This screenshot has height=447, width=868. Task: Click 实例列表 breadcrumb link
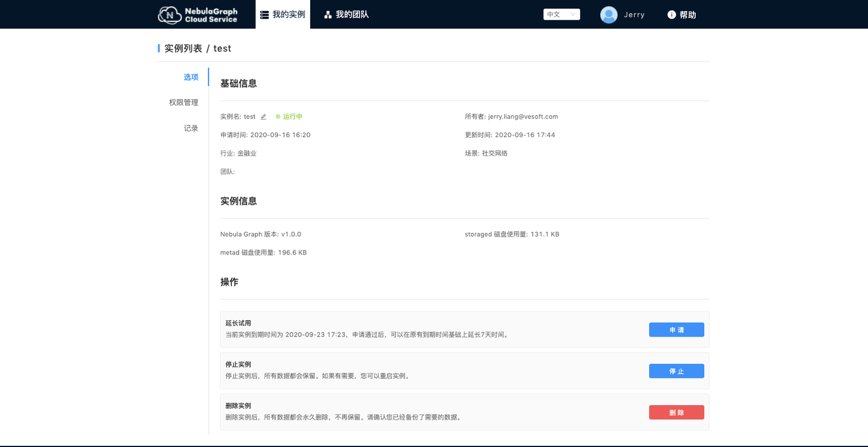183,48
